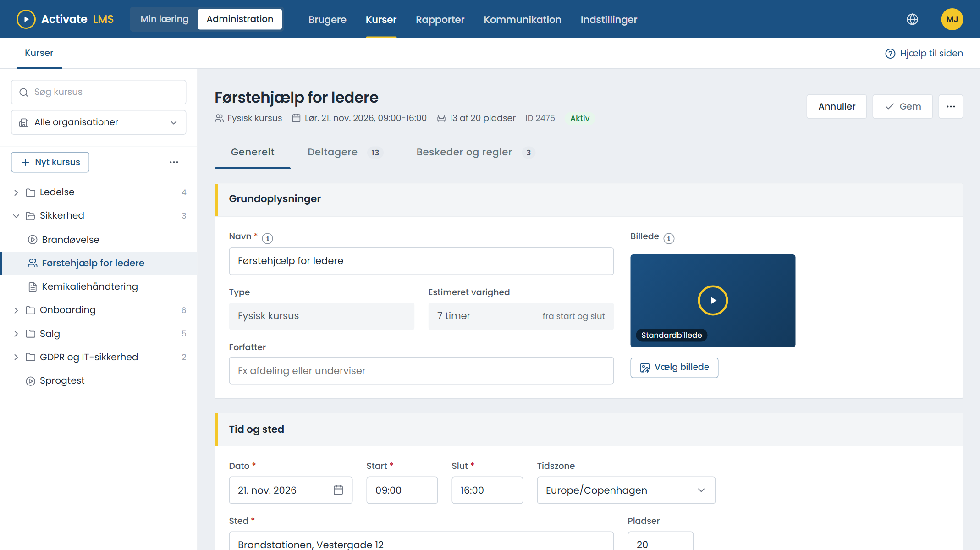The image size is (980, 550).
Task: Expand the Ledelse folder
Action: pyautogui.click(x=16, y=192)
